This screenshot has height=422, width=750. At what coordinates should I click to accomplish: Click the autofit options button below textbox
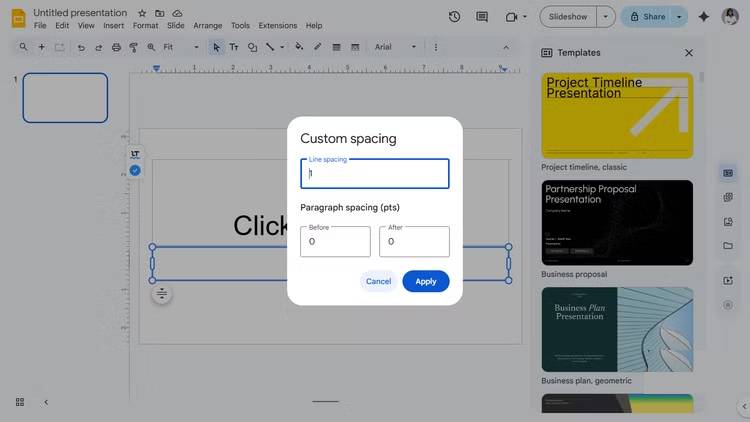pos(162,294)
